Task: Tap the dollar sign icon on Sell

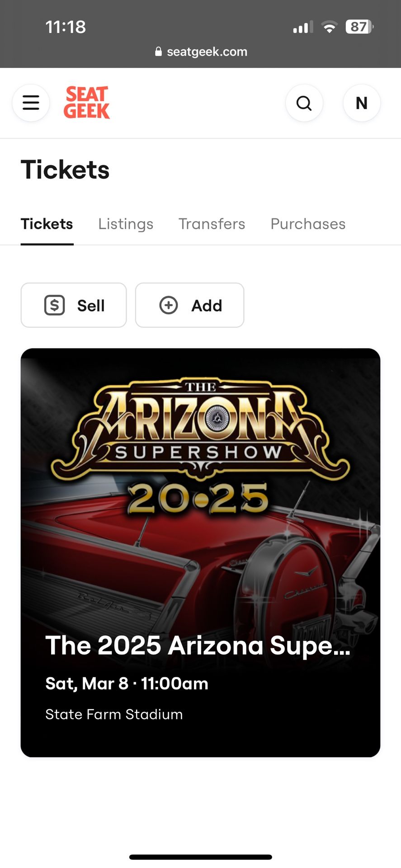Action: 55,305
